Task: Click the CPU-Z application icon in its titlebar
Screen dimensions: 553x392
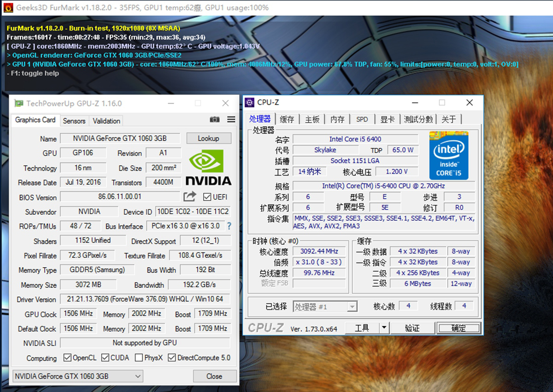Action: pyautogui.click(x=249, y=102)
